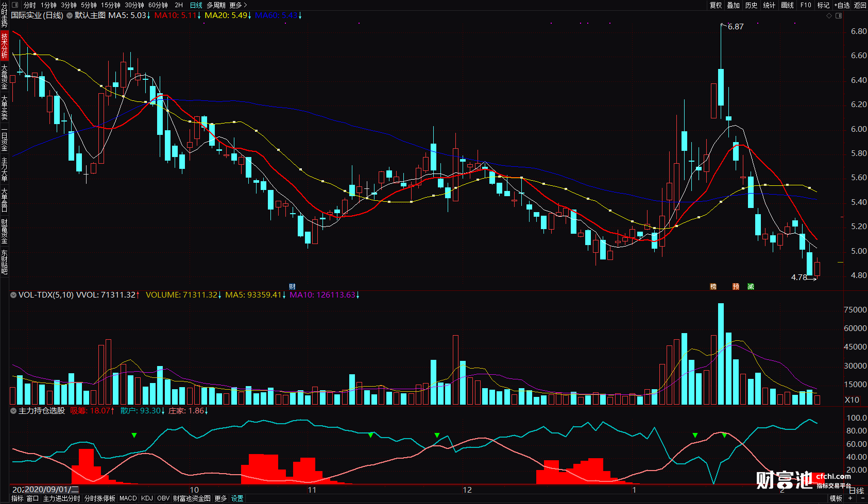Screen dimensions: 868x504
Task: Open the 更多 periods dropdown
Action: [x=238, y=5]
